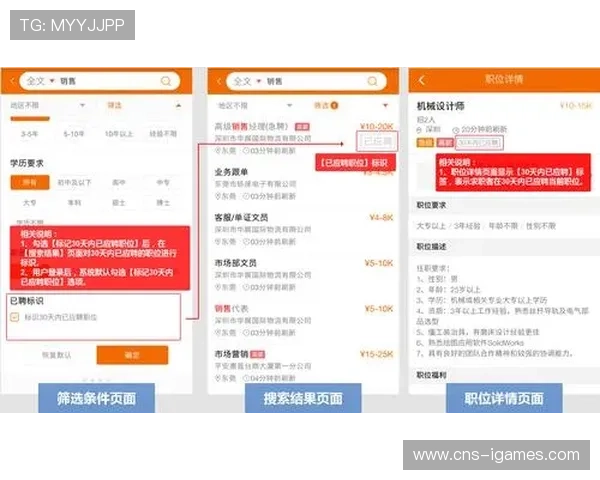The height and width of the screenshot is (480, 600).
Task: Click search field with 销售 on results page
Action: pyautogui.click(x=306, y=81)
